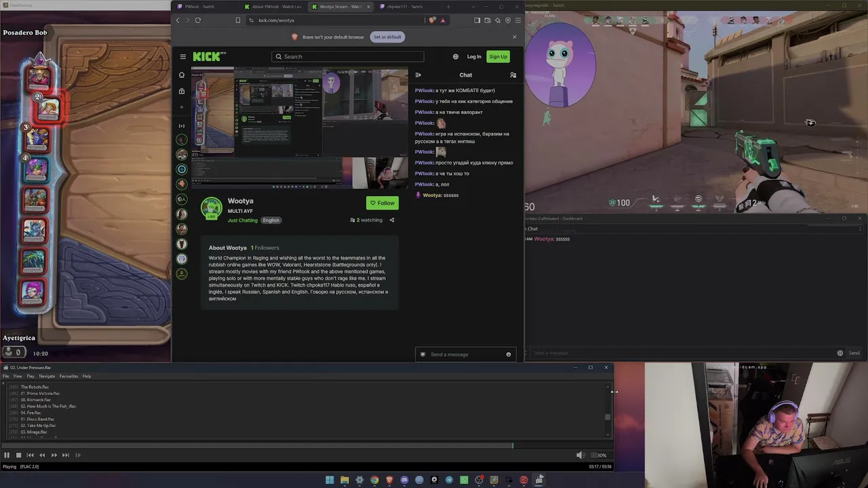Screen dimensions: 868x488
Task: Go back in the Brave browser
Action: [x=178, y=20]
